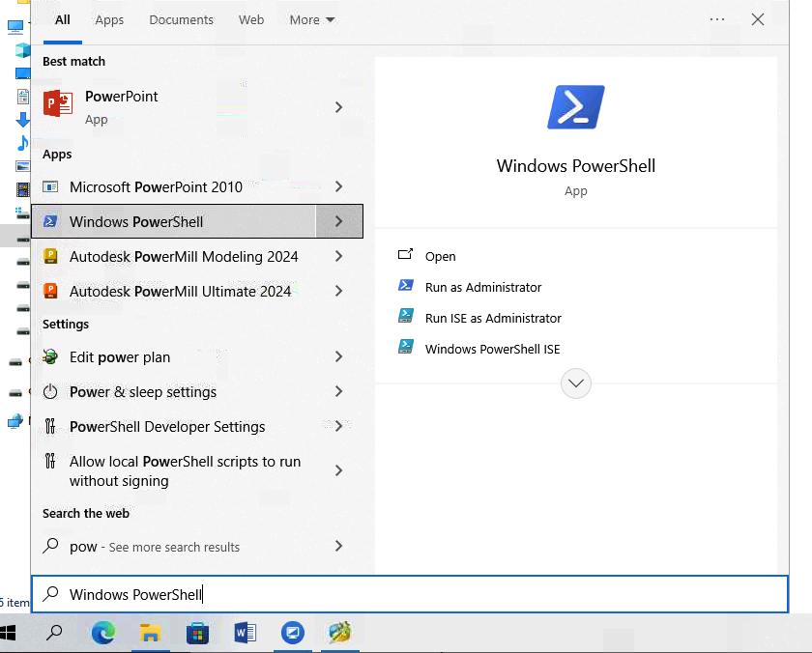Open File Explorer from the taskbar

coord(150,633)
